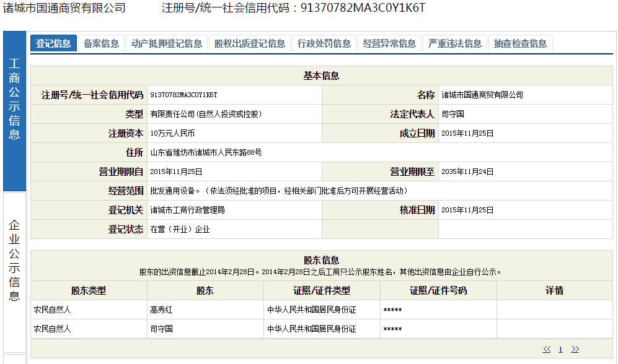The width and height of the screenshot is (618, 364).
Task: Click the address 山东省潍坊市诸城市人民东路88号
Action: click(x=206, y=152)
